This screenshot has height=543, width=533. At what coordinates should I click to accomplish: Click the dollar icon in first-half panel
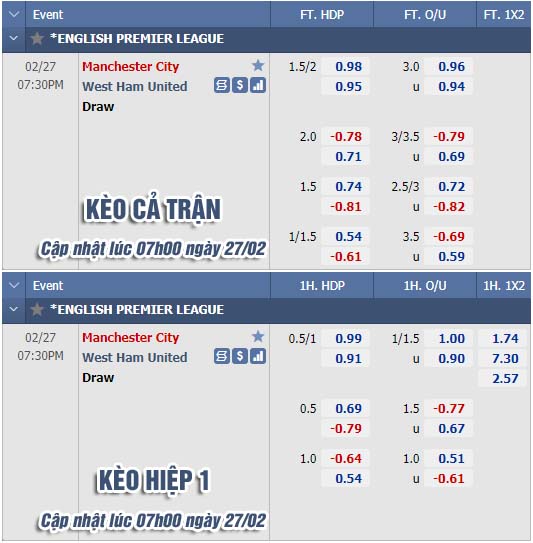point(240,357)
